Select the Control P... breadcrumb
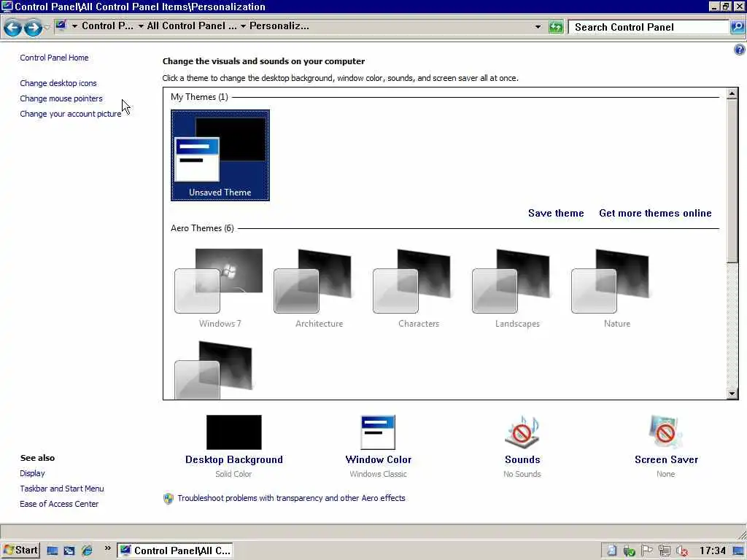The width and height of the screenshot is (747, 560). tap(108, 26)
